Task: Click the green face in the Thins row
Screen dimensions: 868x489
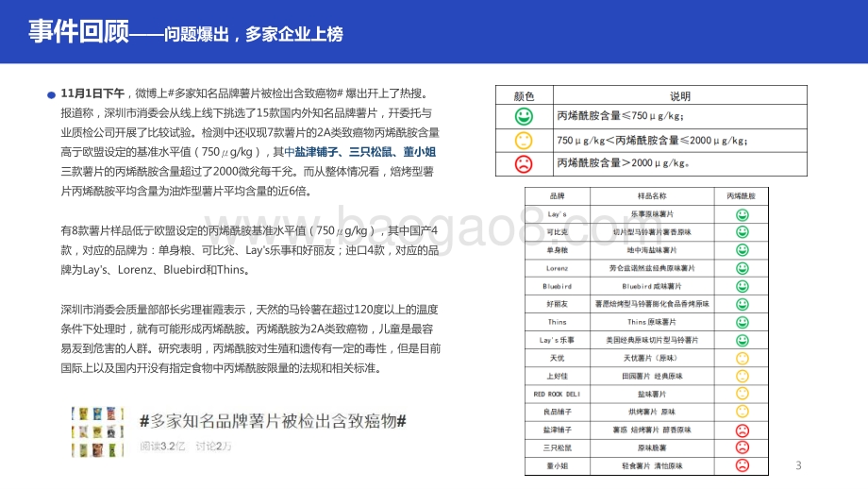Action: click(x=743, y=322)
